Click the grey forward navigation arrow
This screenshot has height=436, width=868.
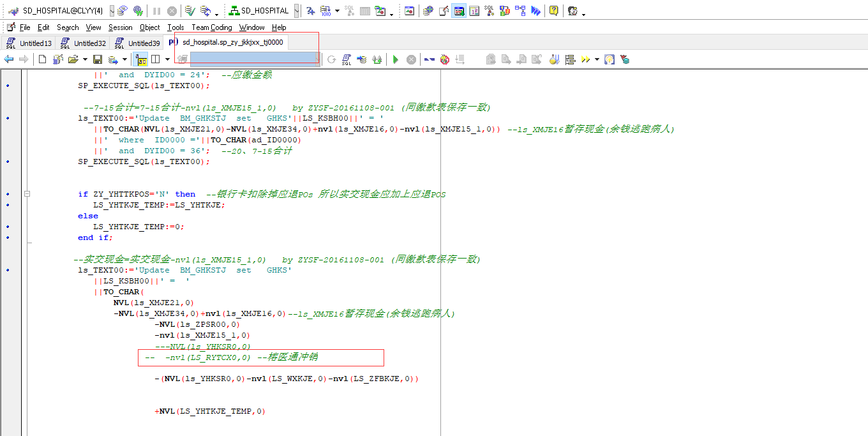point(24,59)
